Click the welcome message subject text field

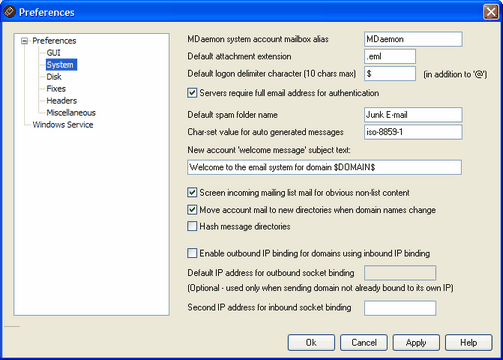coord(324,167)
